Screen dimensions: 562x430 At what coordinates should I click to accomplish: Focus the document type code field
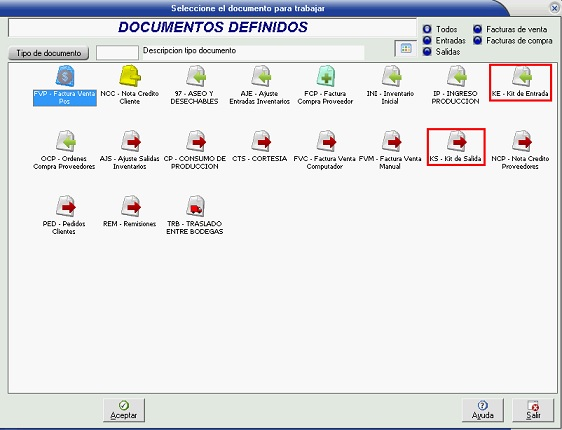(117, 53)
